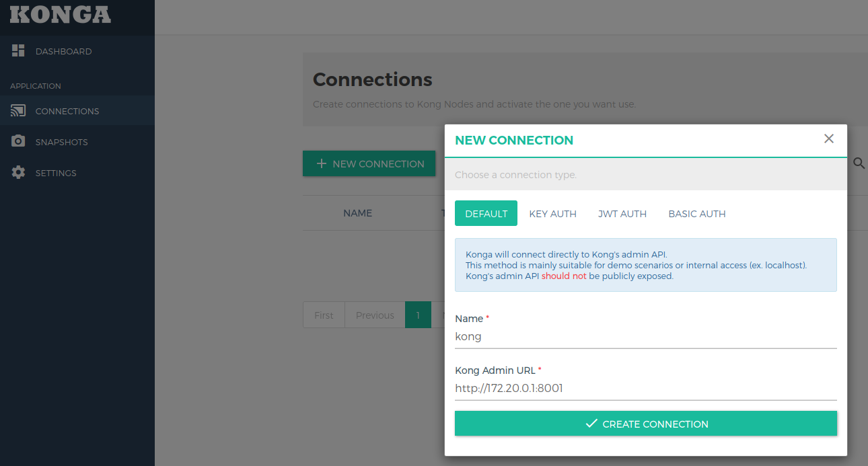Screen dimensions: 868x466
Task: Go to First page in pagination
Action: click(x=324, y=315)
